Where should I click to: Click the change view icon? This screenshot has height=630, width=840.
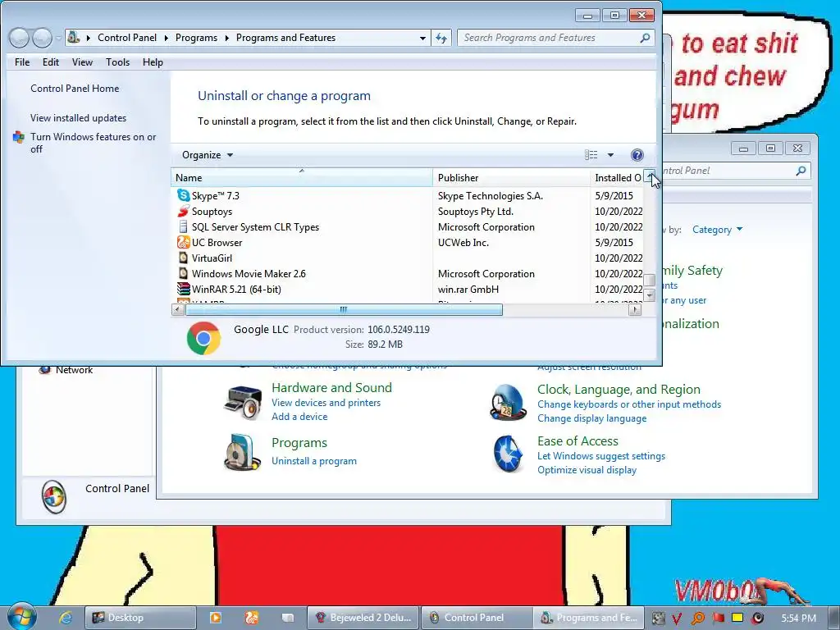(591, 155)
